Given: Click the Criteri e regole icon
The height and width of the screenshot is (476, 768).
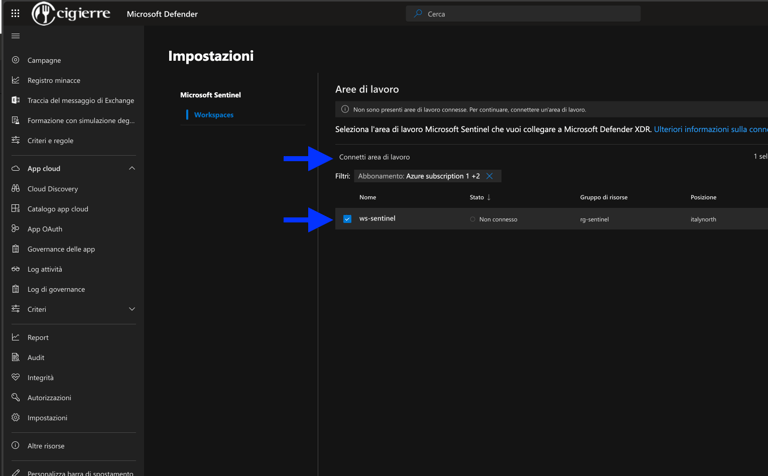Looking at the screenshot, I should click(x=16, y=140).
